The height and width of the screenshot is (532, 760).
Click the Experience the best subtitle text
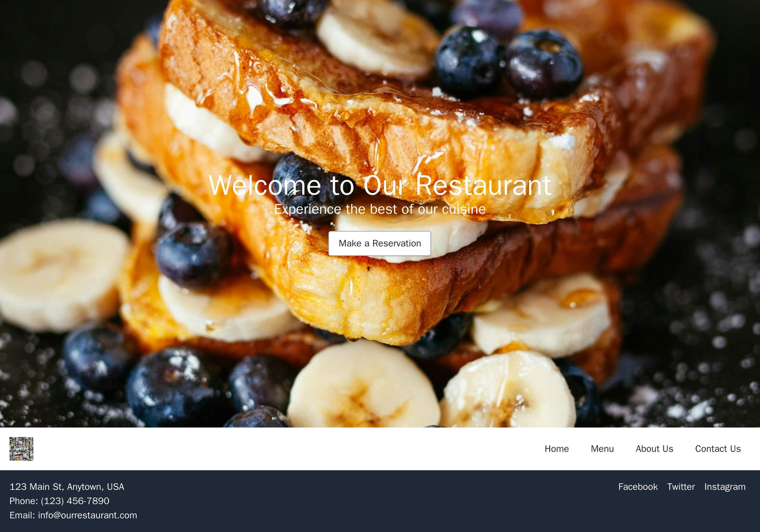[380, 210]
